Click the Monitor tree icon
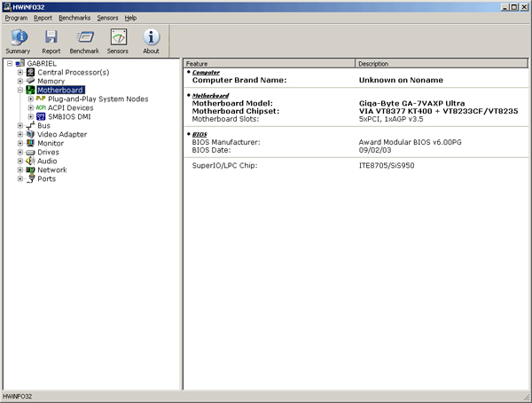Viewport: 532px width, 403px height. [30, 143]
